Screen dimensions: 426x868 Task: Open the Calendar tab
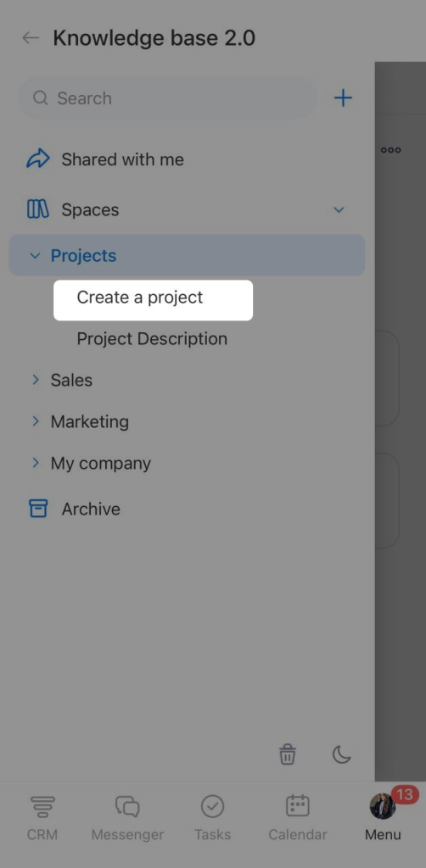(298, 818)
